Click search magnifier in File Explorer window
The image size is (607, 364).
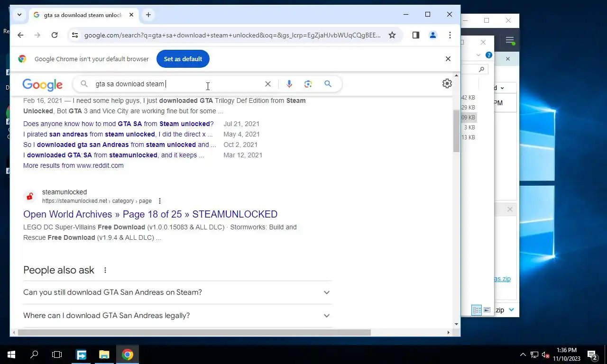point(481,69)
